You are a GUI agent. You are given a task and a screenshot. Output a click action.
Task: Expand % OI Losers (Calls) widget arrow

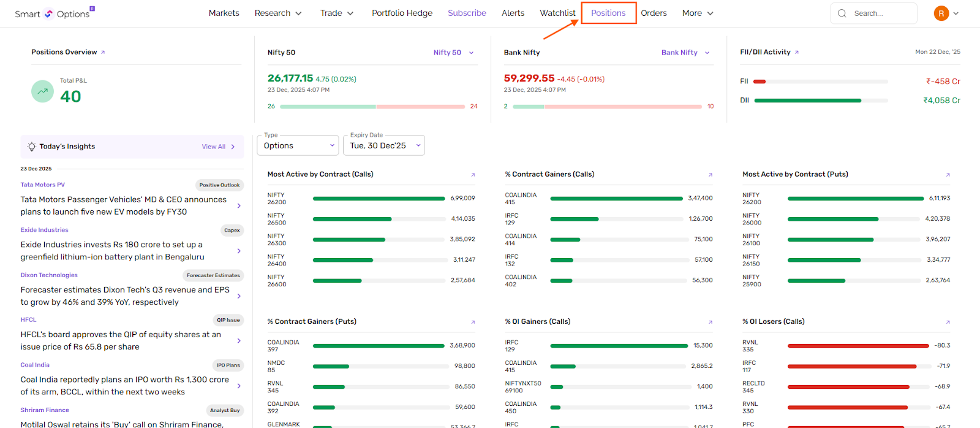pos(948,322)
